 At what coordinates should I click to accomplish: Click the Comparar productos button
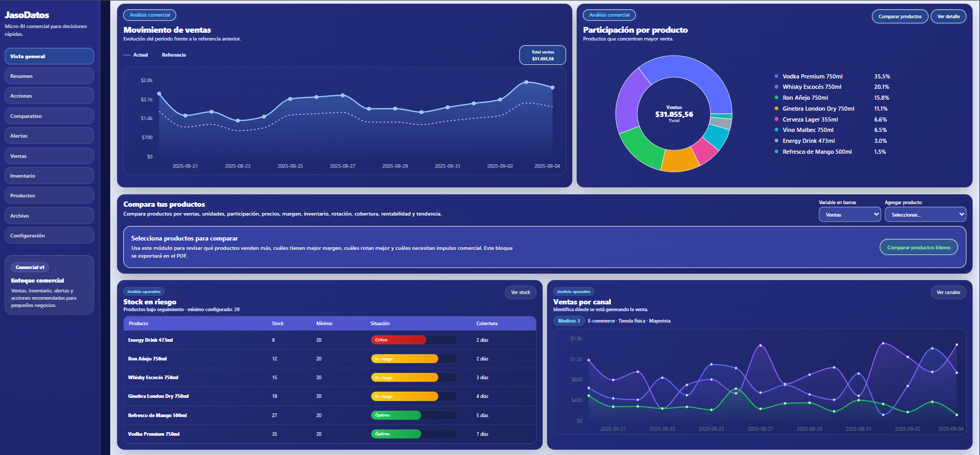(900, 17)
